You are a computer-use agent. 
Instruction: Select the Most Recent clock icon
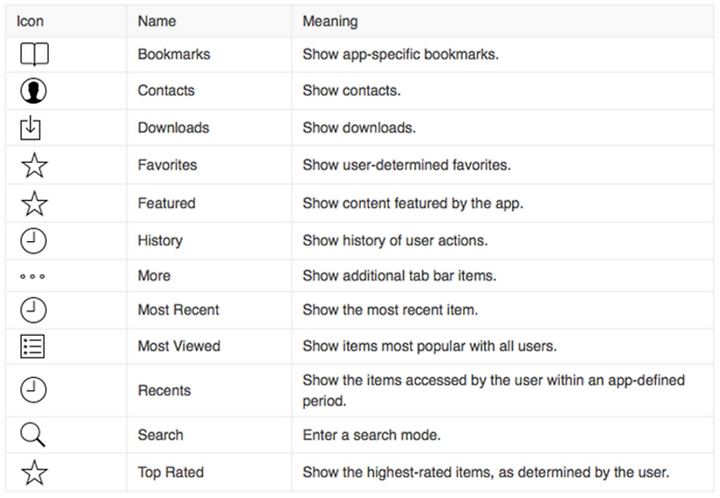click(x=34, y=310)
